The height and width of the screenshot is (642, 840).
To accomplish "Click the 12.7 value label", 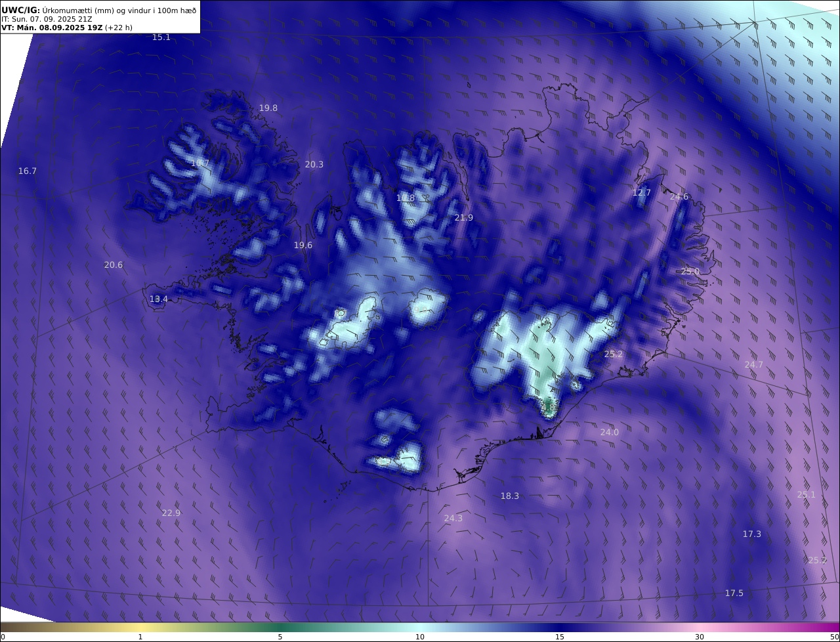I will pos(642,192).
